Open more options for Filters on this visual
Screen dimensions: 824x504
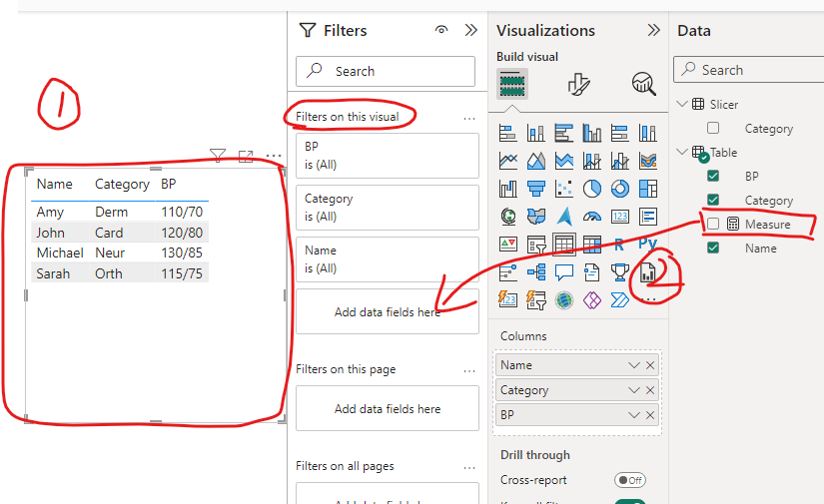coord(469,119)
